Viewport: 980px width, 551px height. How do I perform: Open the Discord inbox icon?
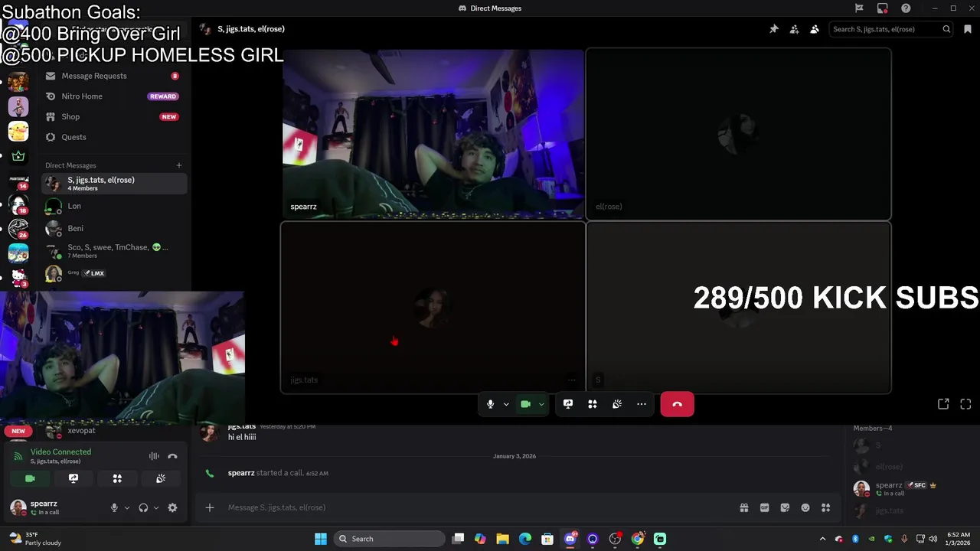883,8
